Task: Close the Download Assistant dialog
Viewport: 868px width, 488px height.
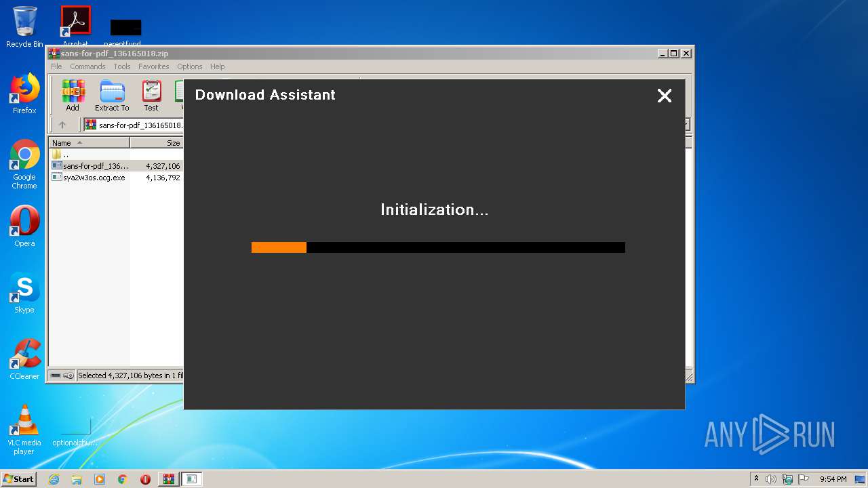Action: (665, 96)
